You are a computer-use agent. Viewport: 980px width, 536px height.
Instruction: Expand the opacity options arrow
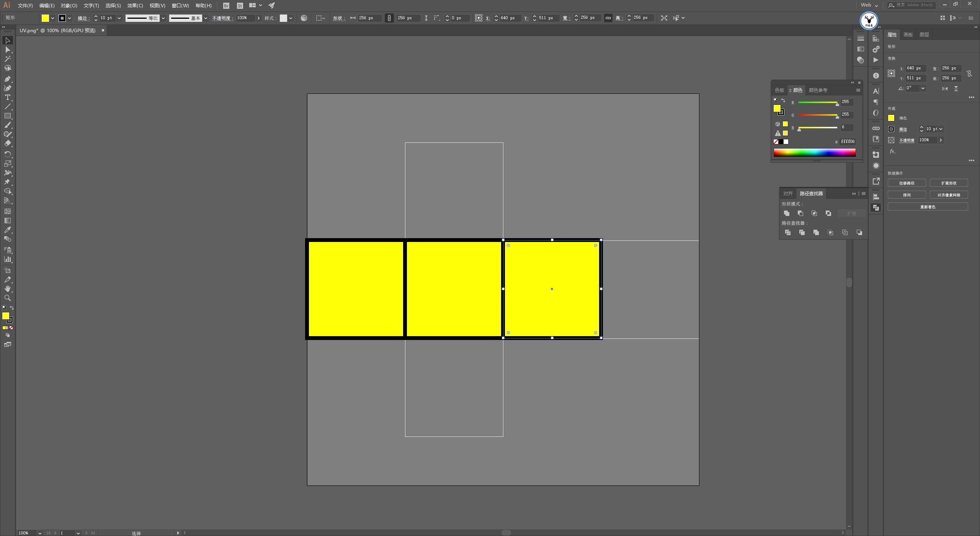[x=259, y=18]
